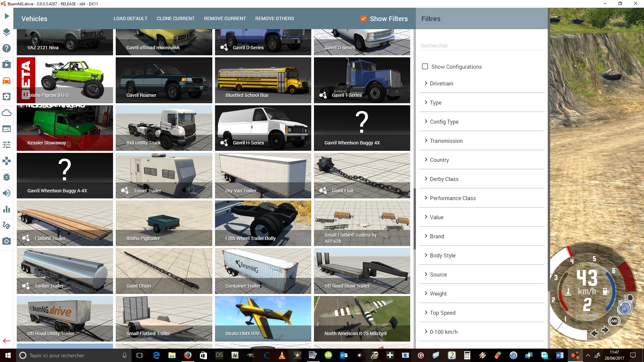Expand the Country filter
This screenshot has height=362, width=644.
[x=482, y=160]
